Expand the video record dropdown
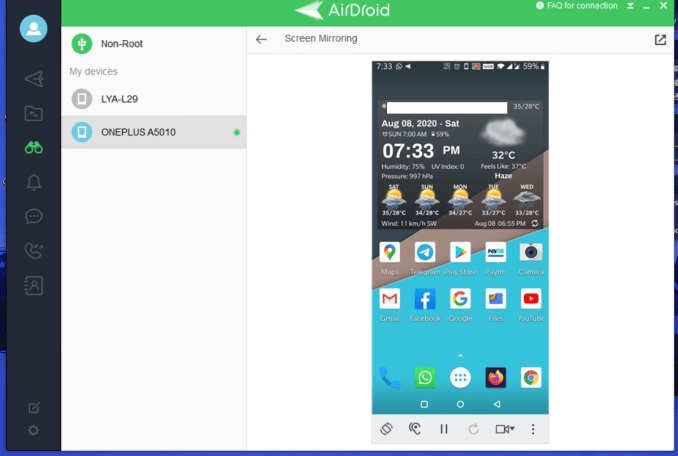 click(504, 429)
